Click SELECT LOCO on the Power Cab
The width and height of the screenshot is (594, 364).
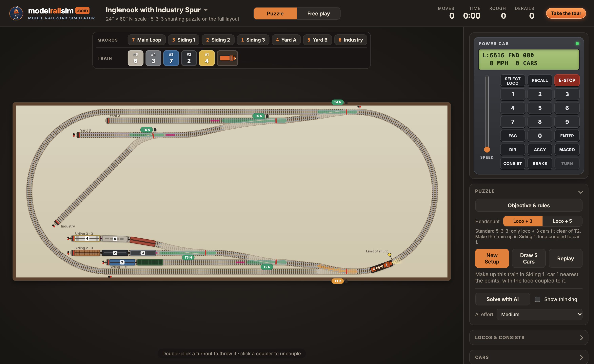[512, 81]
